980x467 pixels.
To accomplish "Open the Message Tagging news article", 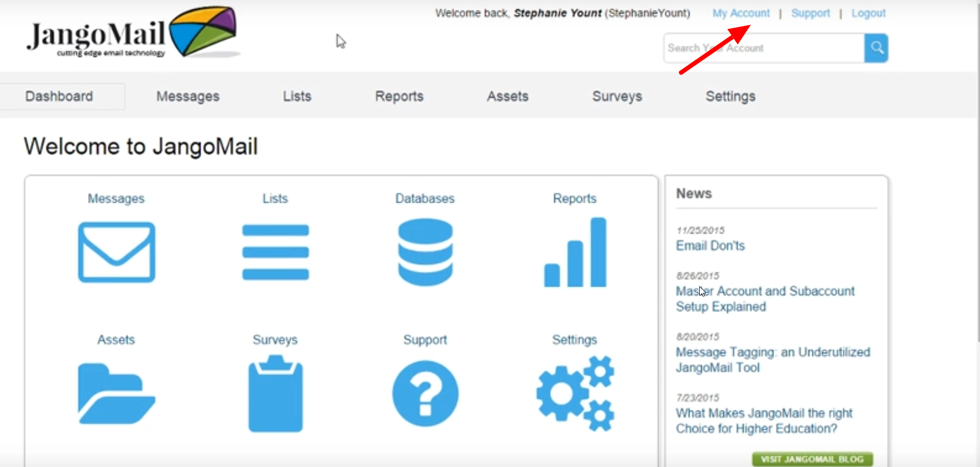I will click(x=773, y=360).
